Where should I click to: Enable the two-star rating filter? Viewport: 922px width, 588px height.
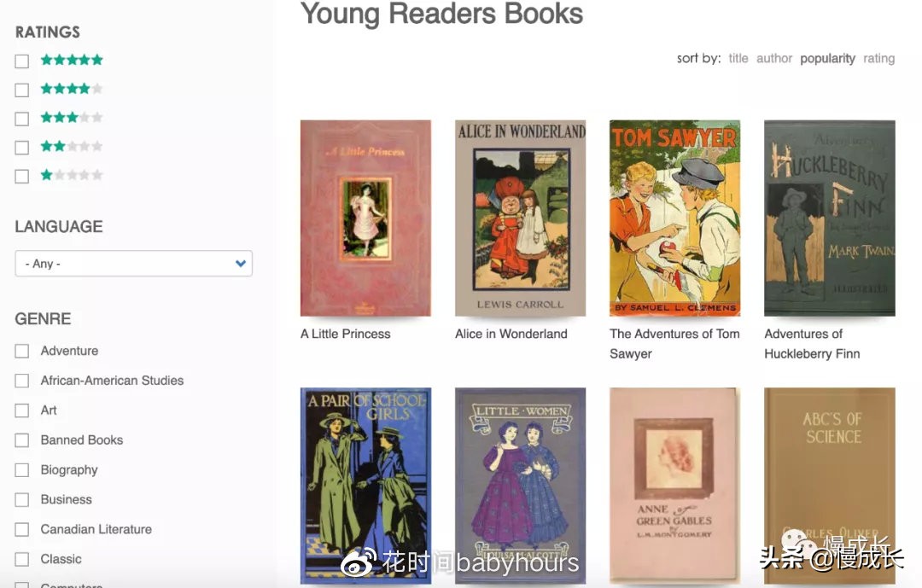(21, 148)
